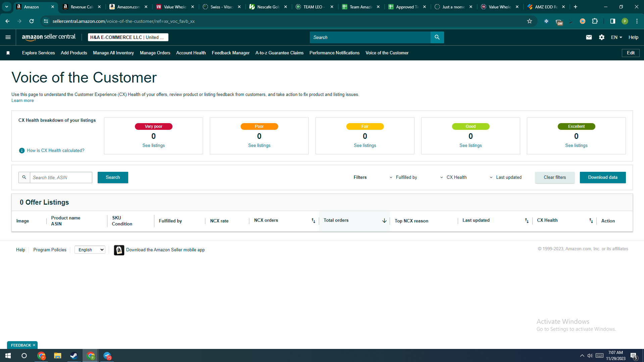Open the messages envelope icon

589,37
